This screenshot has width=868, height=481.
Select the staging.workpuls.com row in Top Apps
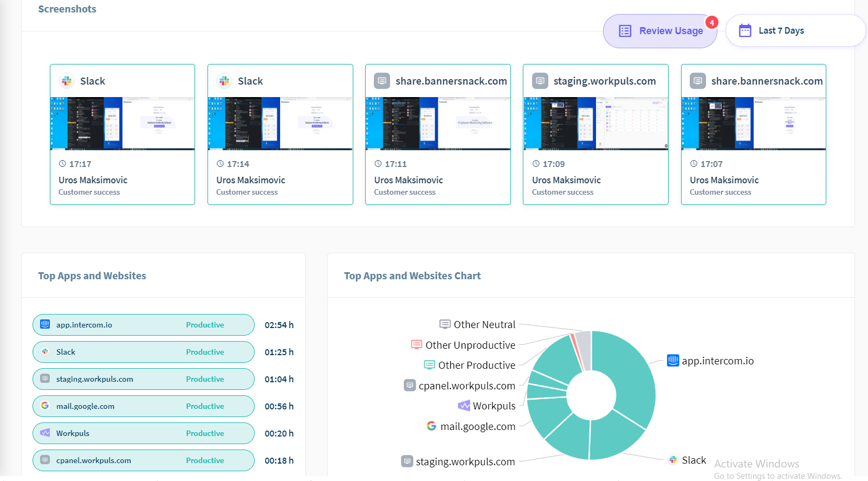143,379
